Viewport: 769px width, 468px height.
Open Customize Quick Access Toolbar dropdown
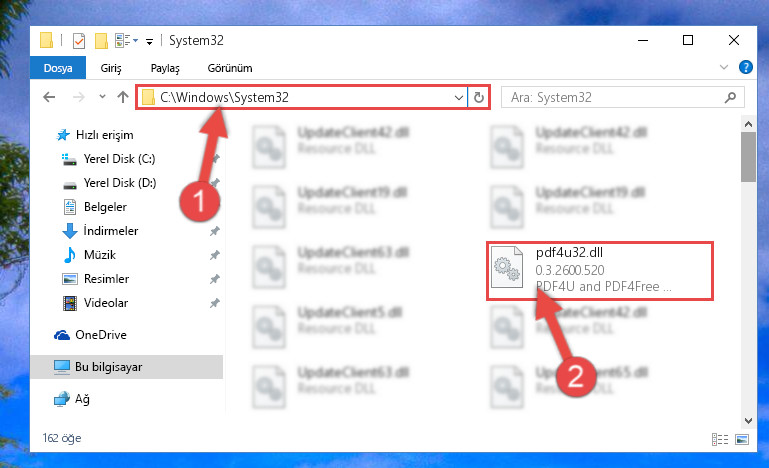(149, 42)
